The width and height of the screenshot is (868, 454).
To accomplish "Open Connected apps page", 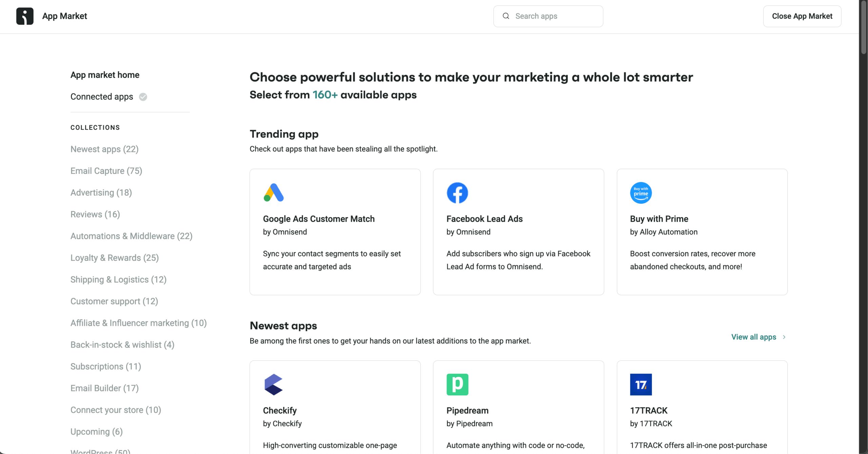I will pos(102,97).
